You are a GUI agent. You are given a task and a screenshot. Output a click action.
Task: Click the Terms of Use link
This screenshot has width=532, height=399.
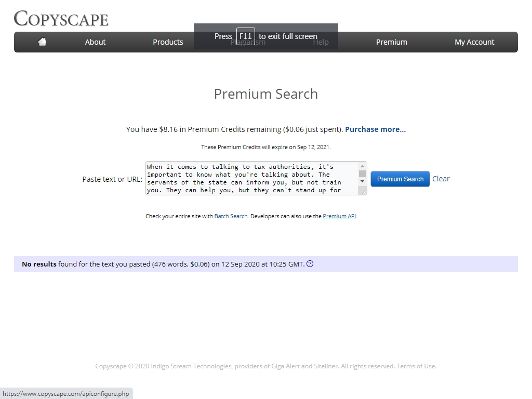[416, 366]
